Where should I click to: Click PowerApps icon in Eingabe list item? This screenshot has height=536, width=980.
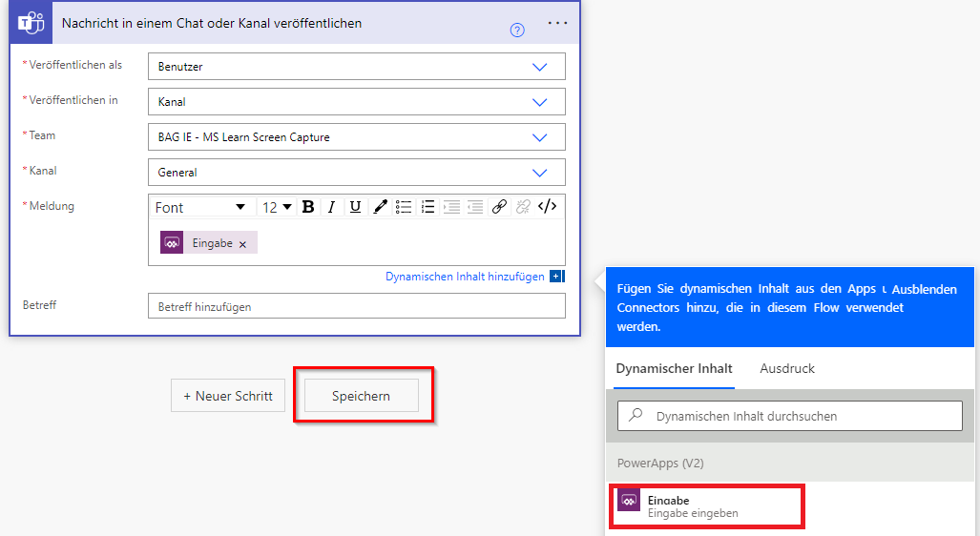coord(629,500)
